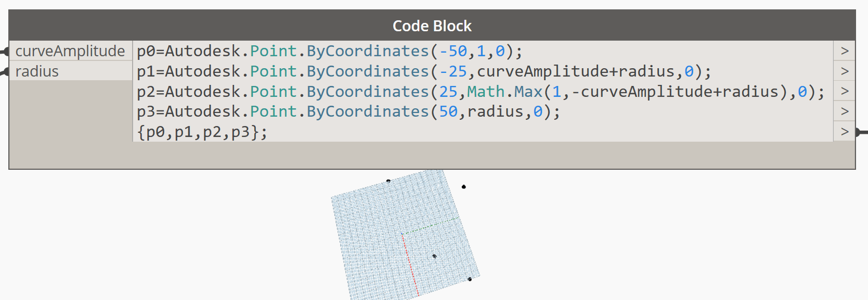This screenshot has height=300, width=868.
Task: Select the point in the grid's lower middle
Action: pos(434,256)
